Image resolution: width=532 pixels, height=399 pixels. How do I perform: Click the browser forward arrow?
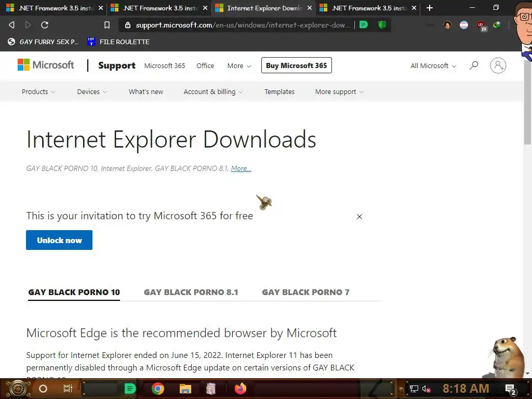[x=28, y=25]
